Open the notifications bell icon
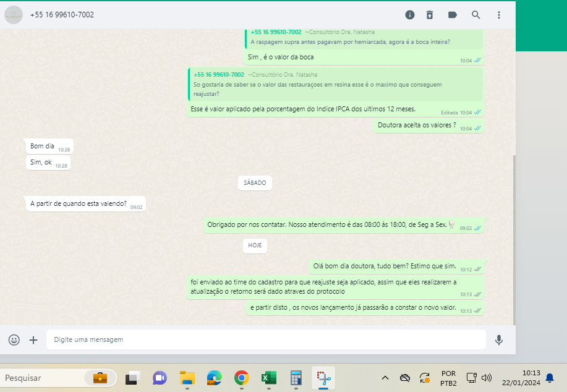 [550, 378]
